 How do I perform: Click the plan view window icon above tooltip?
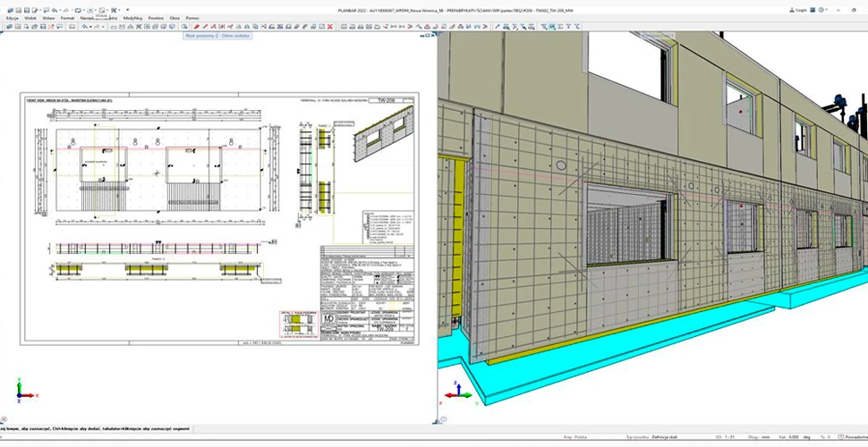point(185,27)
